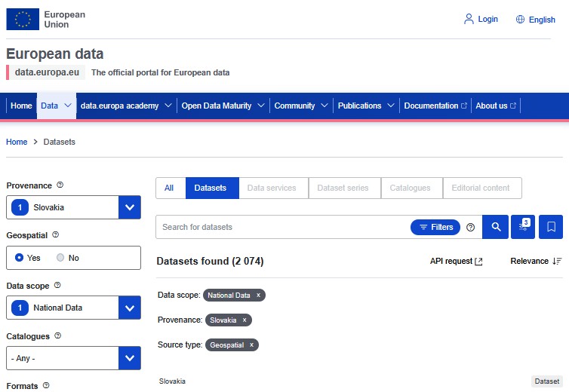Click the search help question mark icon

471,228
